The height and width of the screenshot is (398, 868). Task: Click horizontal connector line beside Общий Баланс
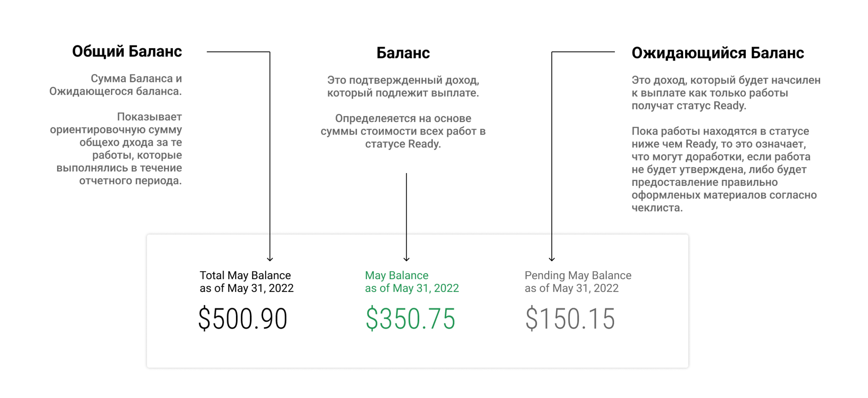[x=238, y=52]
